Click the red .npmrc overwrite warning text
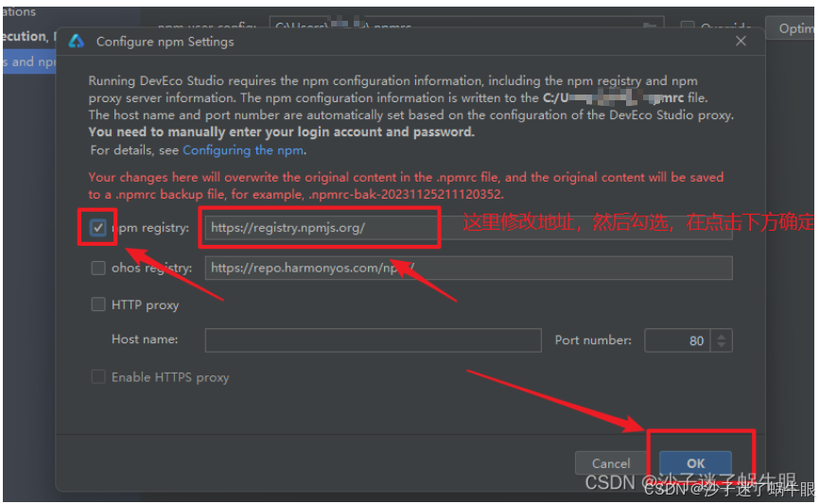 406,185
